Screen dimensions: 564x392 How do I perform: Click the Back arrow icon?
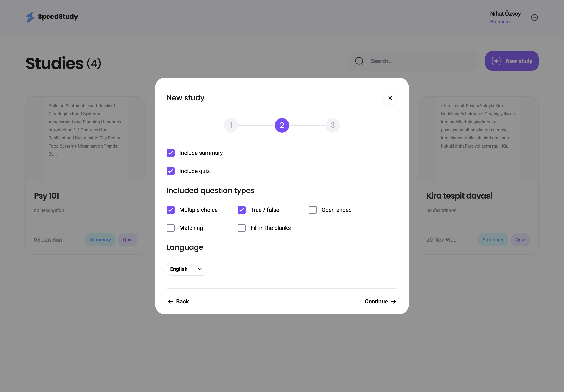171,301
